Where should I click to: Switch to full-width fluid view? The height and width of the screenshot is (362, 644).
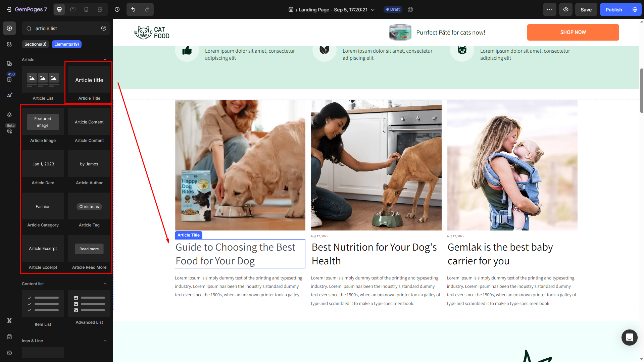pyautogui.click(x=100, y=9)
